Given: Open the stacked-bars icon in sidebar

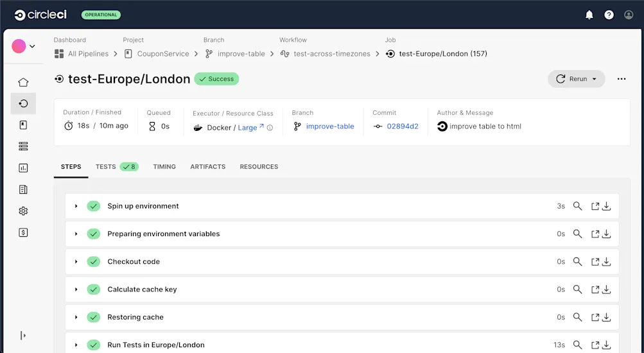Looking at the screenshot, I should pyautogui.click(x=23, y=146).
